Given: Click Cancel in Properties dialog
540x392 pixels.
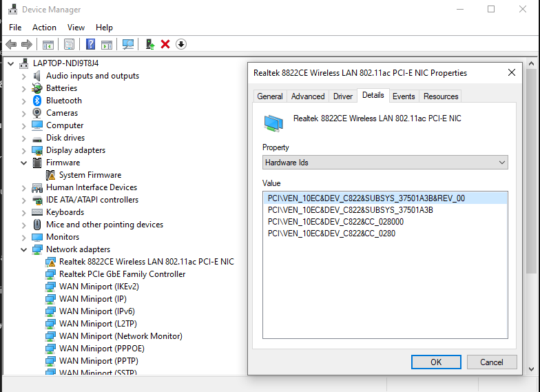Looking at the screenshot, I should (492, 362).
